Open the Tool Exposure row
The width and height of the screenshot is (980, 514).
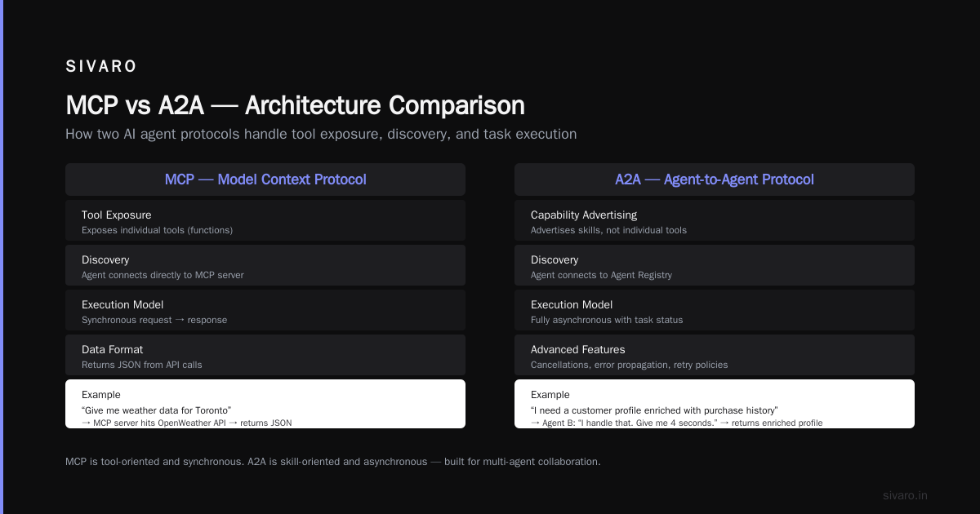point(265,220)
